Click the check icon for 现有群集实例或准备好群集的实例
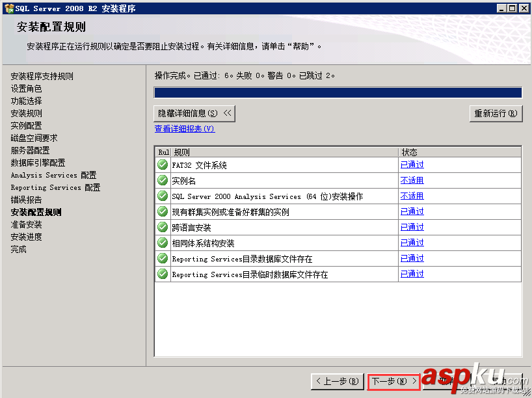Viewport: 532px width, 398px height. [163, 211]
